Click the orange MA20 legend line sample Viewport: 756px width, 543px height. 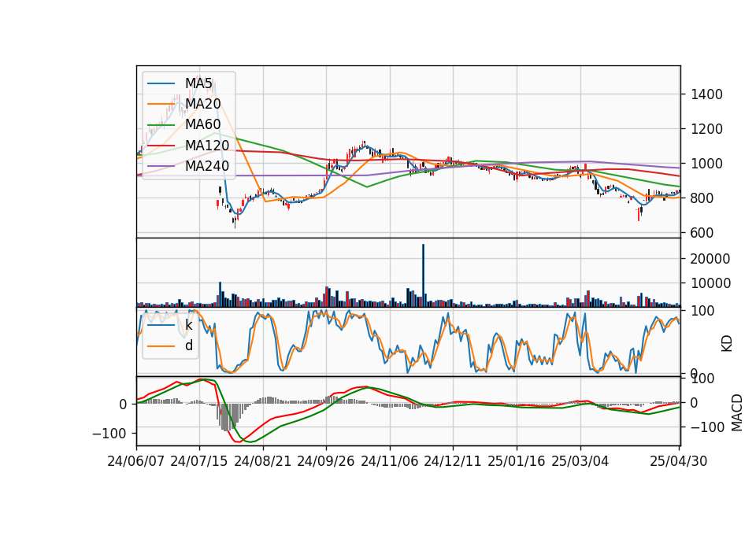[161, 104]
